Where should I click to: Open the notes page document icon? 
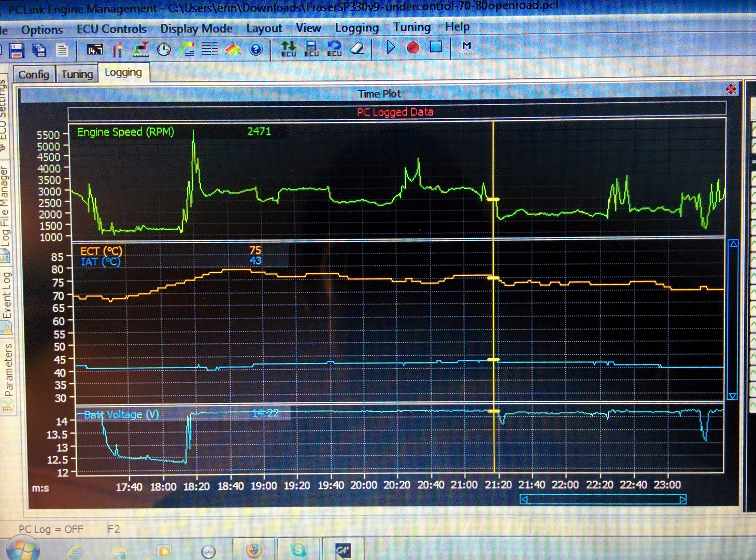pos(62,50)
